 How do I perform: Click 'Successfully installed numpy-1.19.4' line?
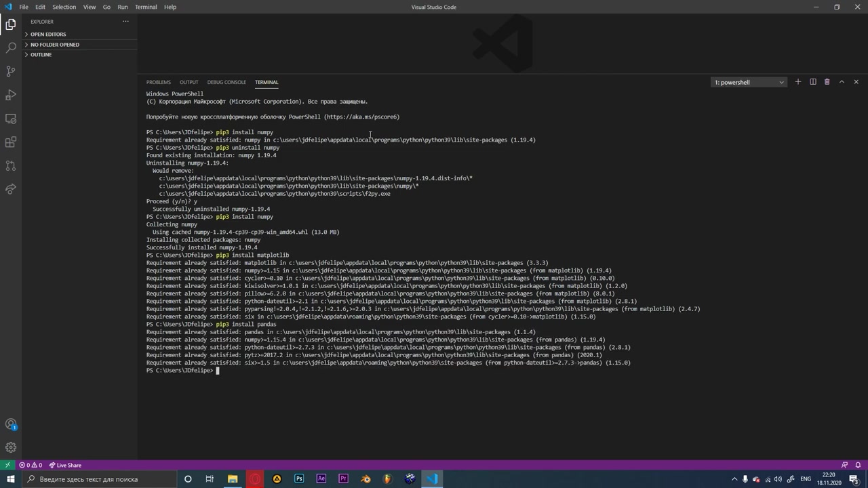coord(201,247)
